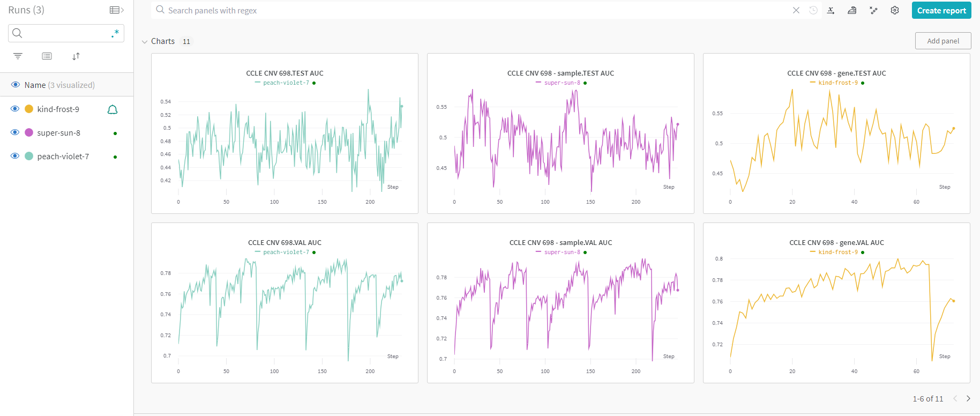Image resolution: width=980 pixels, height=416 pixels.
Task: Toggle visibility of all runs in header
Action: click(x=16, y=85)
